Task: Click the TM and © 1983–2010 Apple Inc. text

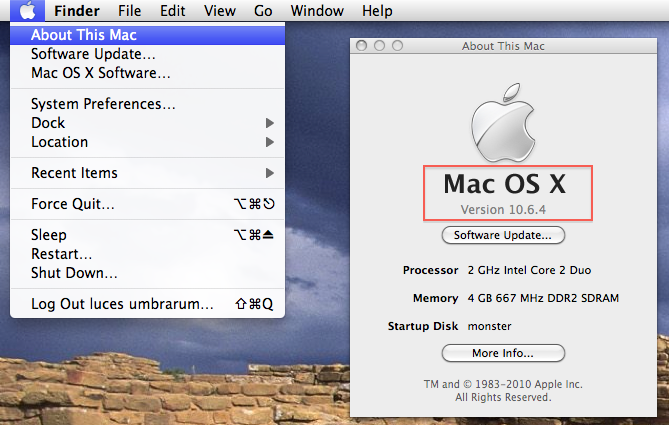Action: [x=503, y=384]
